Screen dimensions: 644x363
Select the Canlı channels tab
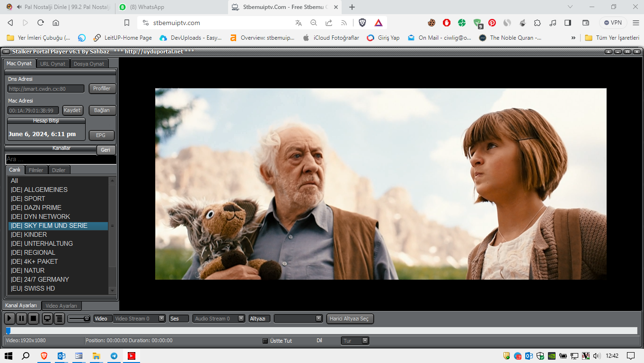click(x=15, y=170)
